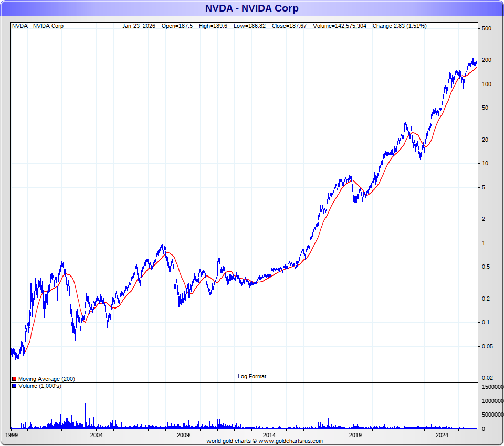Image resolution: width=504 pixels, height=446 pixels.
Task: Click the '5000000' volume axis label
Action: click(493, 415)
